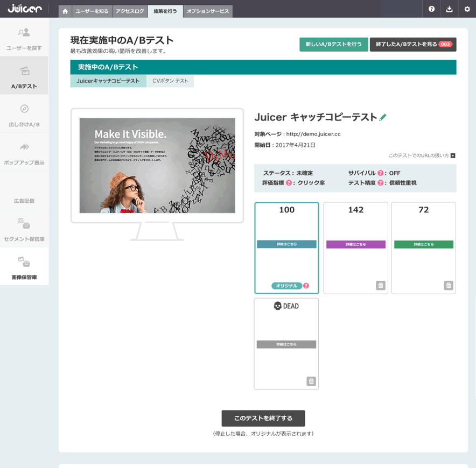Select the purple button variant bar
This screenshot has width=476, height=468.
click(355, 244)
